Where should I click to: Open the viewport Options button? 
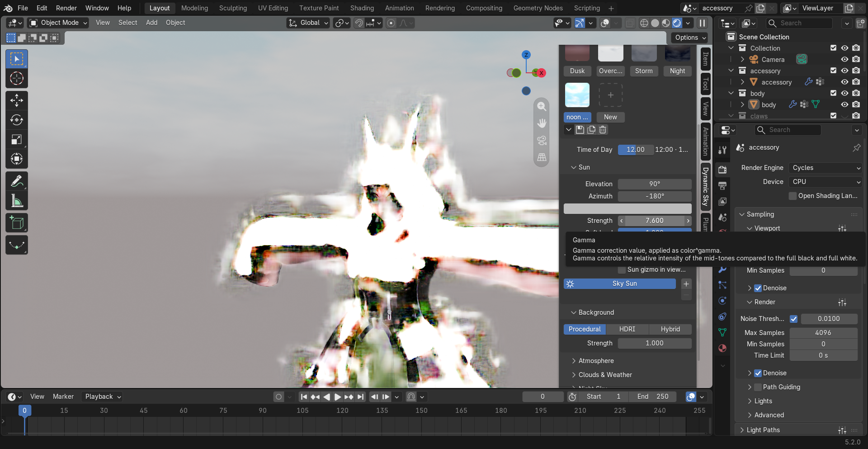(689, 38)
